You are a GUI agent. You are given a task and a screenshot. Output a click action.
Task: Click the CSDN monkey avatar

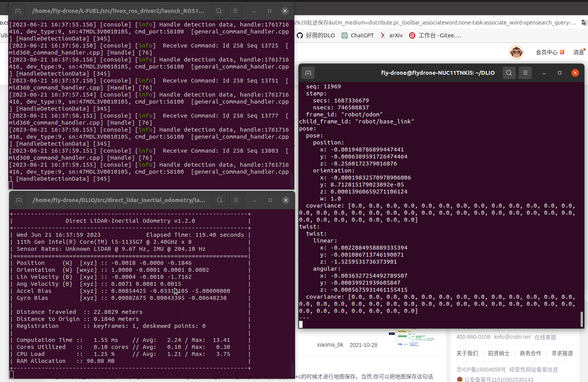pyautogui.click(x=516, y=52)
